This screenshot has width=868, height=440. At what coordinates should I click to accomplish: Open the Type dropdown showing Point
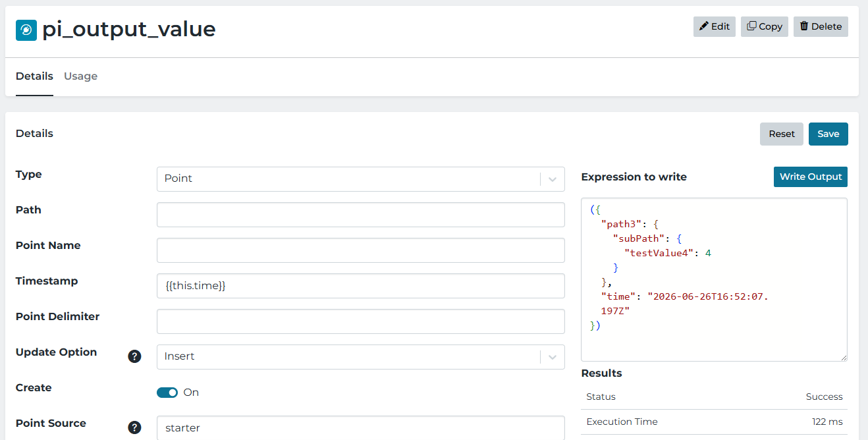(361, 179)
